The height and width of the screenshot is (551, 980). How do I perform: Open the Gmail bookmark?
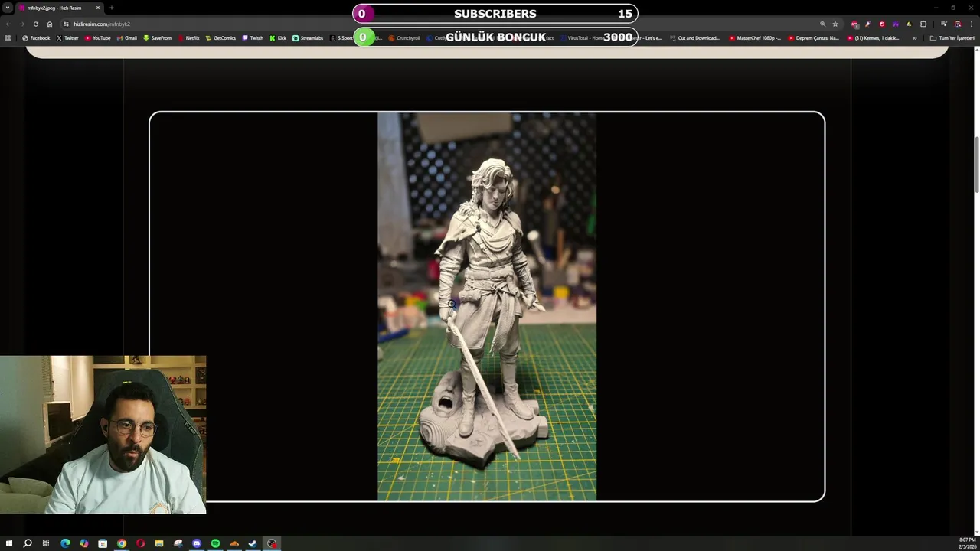127,38
